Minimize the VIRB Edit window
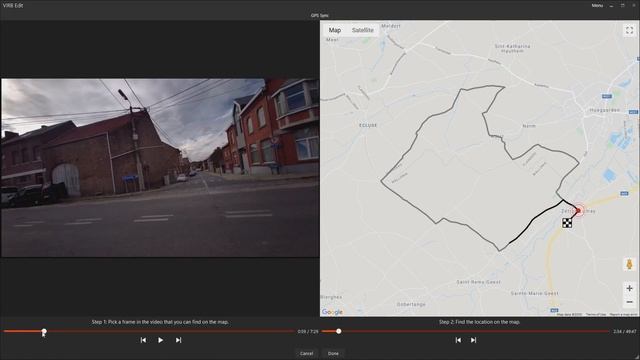Viewport: 640px width, 360px height. pyautogui.click(x=611, y=5)
